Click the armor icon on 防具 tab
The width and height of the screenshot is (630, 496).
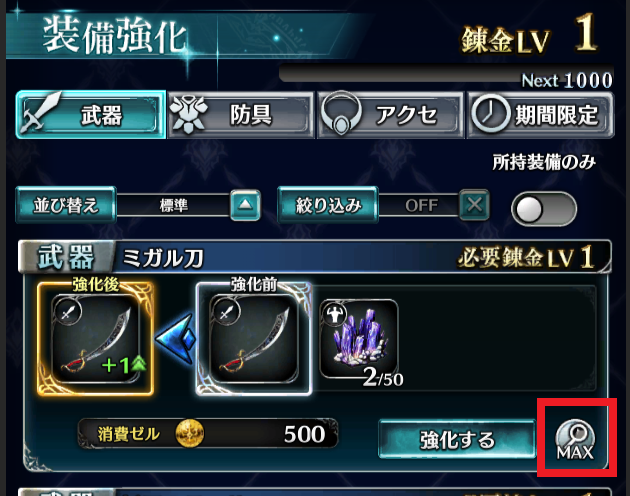(188, 114)
